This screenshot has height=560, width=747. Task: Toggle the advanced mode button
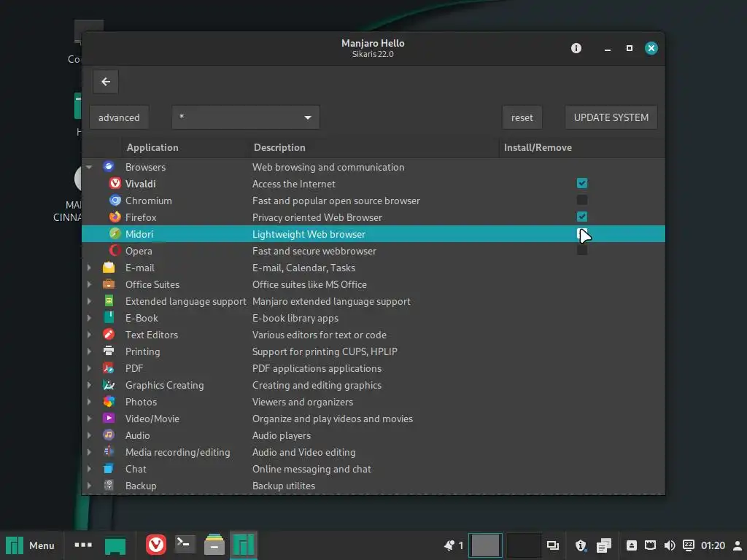coord(119,117)
